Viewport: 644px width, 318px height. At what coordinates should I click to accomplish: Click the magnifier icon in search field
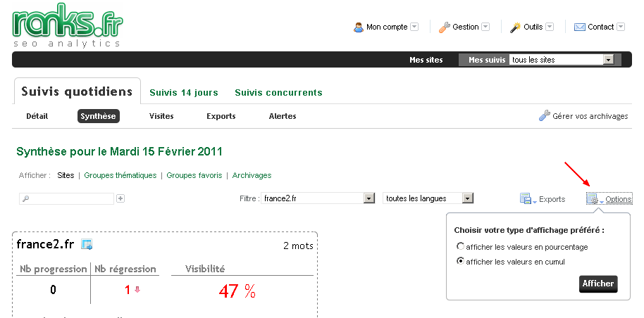coord(25,198)
